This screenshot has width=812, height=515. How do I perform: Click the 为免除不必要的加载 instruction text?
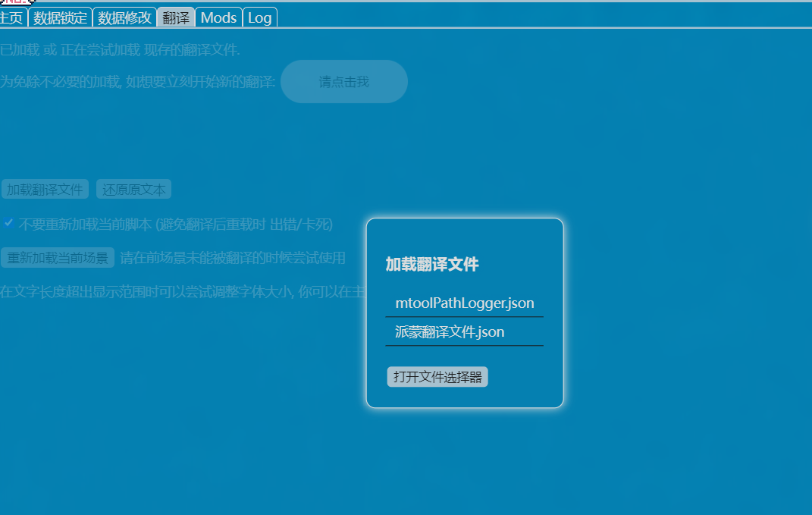pos(137,82)
